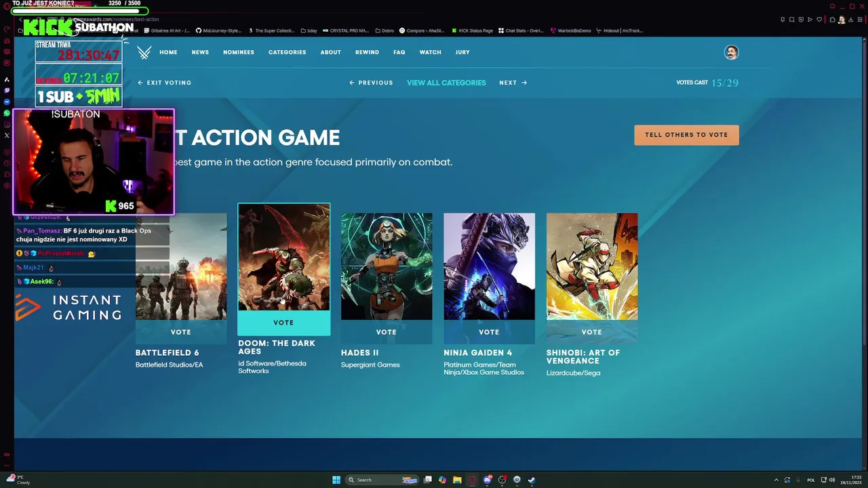868x488 pixels.
Task: Click the Battlefield 6 cover art
Action: point(181,266)
